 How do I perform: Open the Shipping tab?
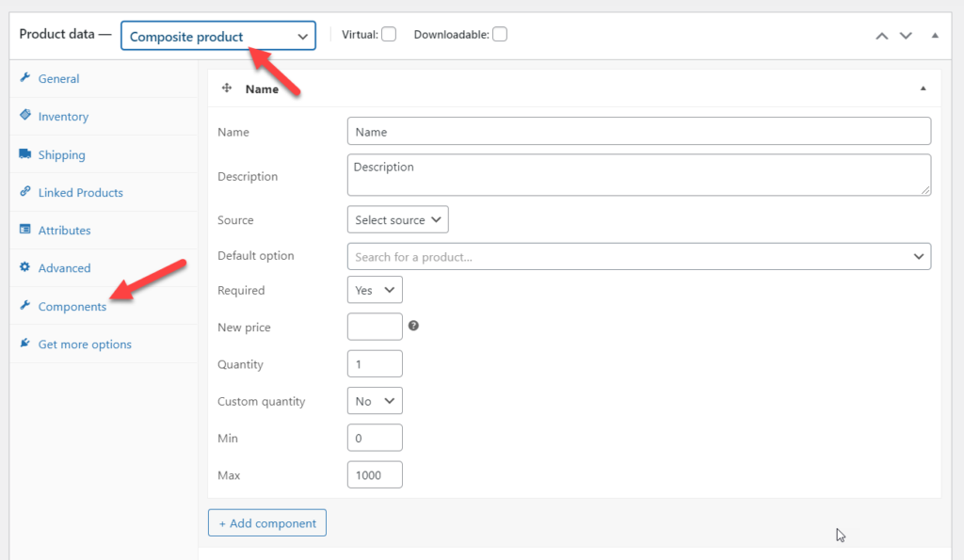click(x=104, y=155)
